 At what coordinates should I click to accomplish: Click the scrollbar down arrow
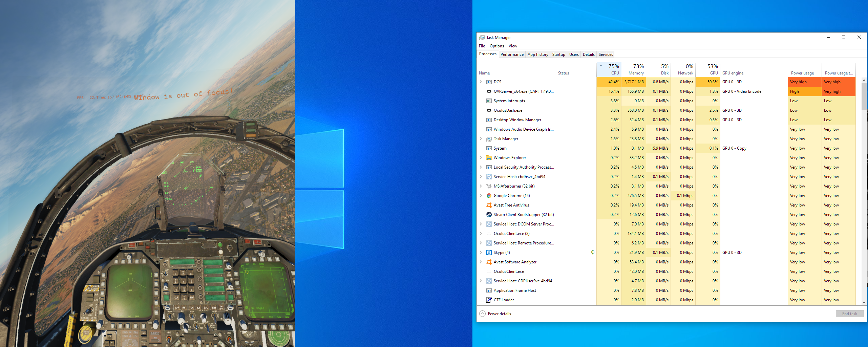tap(864, 302)
